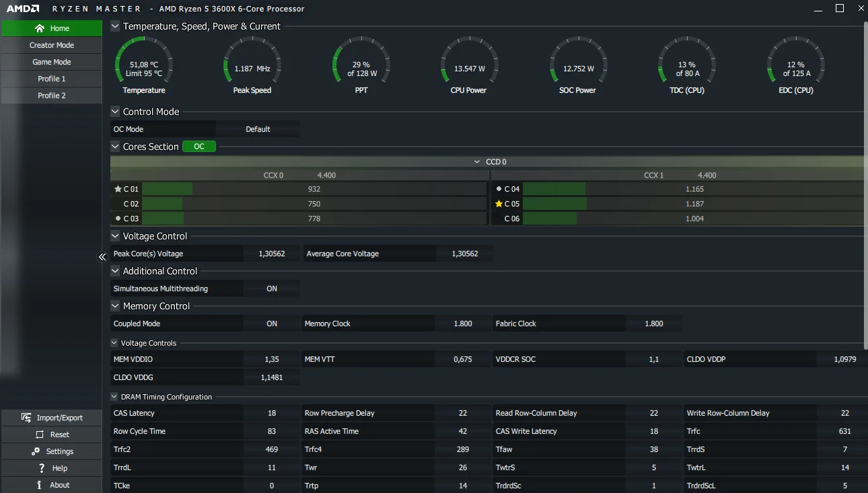868x493 pixels.
Task: Click the Import/Export icon in the sidebar
Action: click(x=27, y=418)
